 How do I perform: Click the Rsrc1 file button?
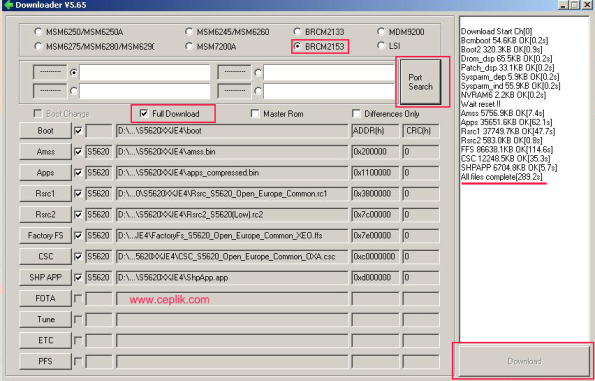click(45, 194)
